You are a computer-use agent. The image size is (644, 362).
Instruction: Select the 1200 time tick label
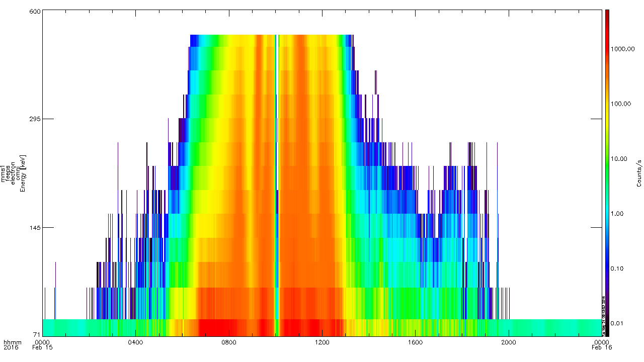coord(323,342)
